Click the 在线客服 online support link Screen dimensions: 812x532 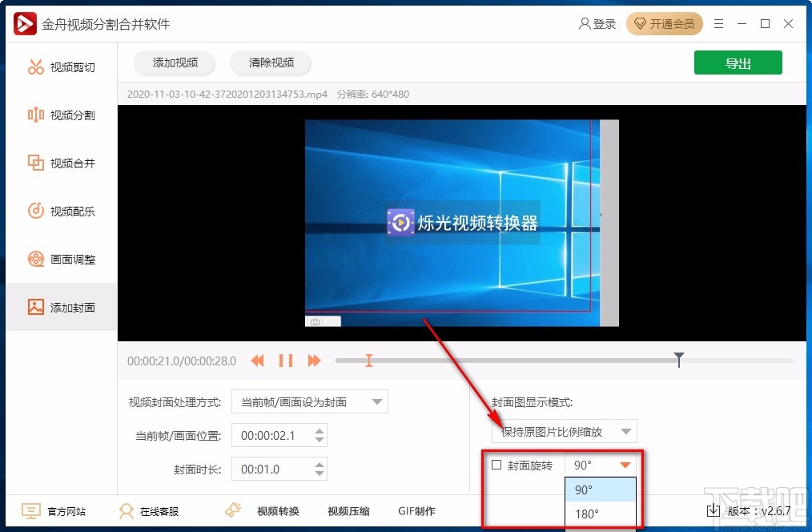(x=149, y=511)
